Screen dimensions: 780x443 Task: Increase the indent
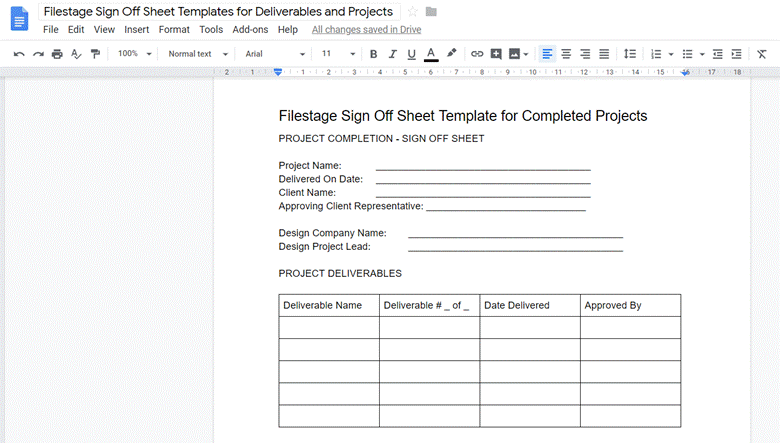pyautogui.click(x=736, y=54)
